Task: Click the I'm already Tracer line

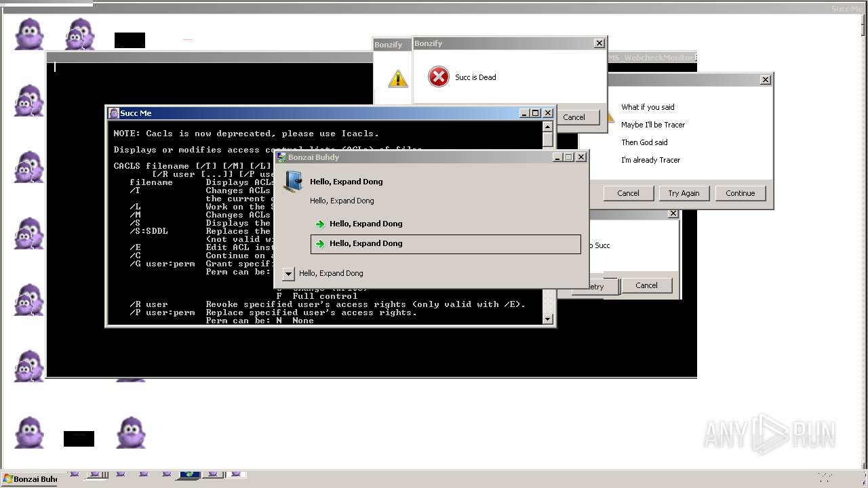Action: (x=650, y=160)
